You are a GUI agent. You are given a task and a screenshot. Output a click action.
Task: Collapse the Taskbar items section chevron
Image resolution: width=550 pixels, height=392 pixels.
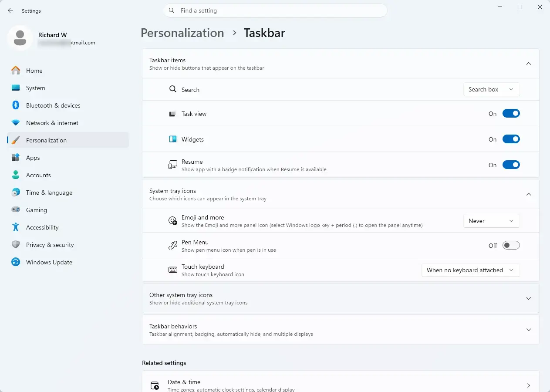pyautogui.click(x=528, y=64)
